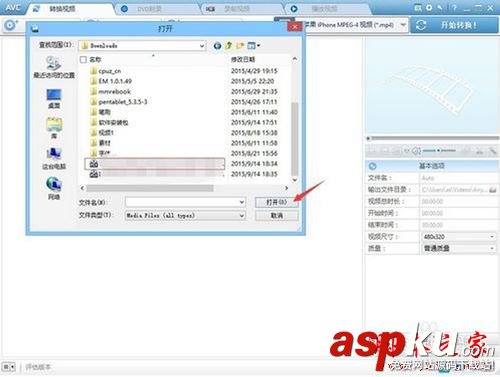Open 这台电脑 (This PC) in sidebar
This screenshot has width=500, height=377.
pos(54,159)
